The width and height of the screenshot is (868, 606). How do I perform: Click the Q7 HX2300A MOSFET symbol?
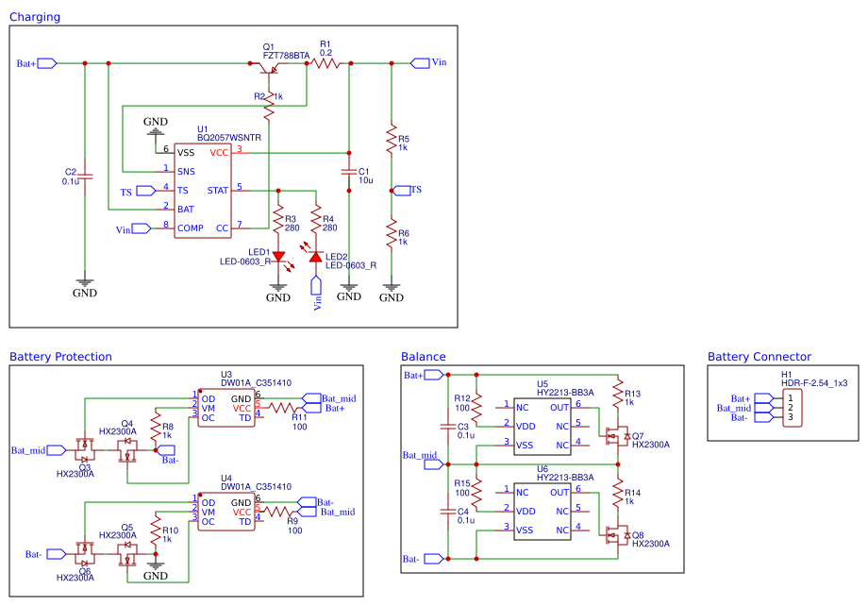[x=616, y=436]
